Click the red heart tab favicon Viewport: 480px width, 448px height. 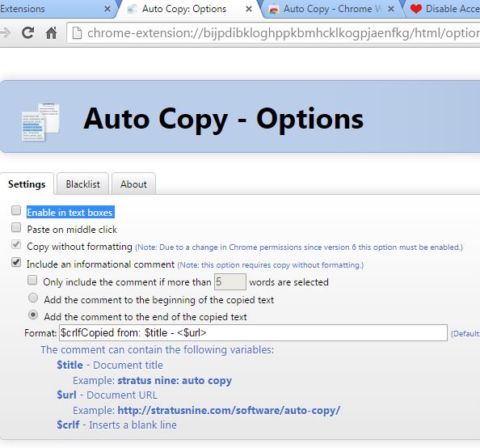click(415, 9)
